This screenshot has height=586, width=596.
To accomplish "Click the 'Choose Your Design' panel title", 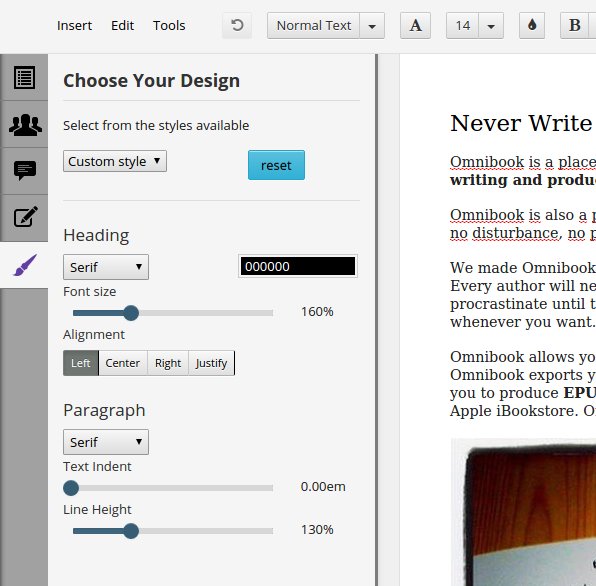I will [x=151, y=81].
